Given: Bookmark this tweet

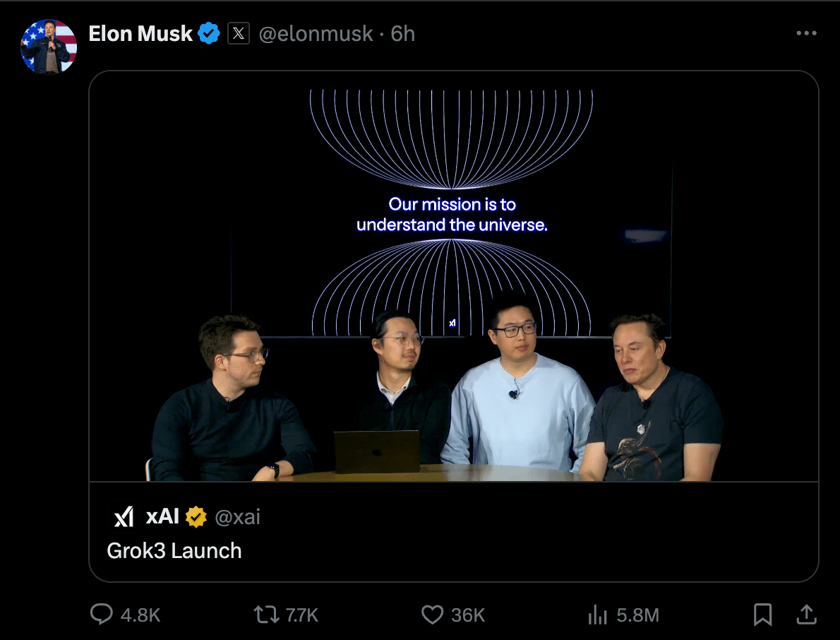Looking at the screenshot, I should click(x=763, y=615).
